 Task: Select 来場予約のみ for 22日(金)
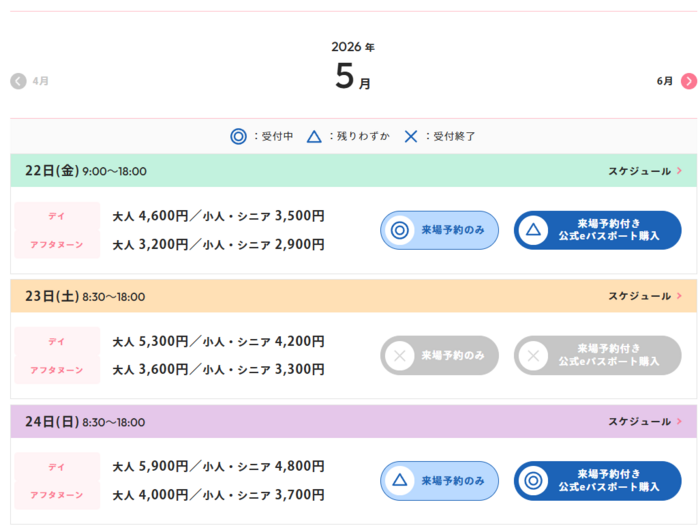point(439,230)
